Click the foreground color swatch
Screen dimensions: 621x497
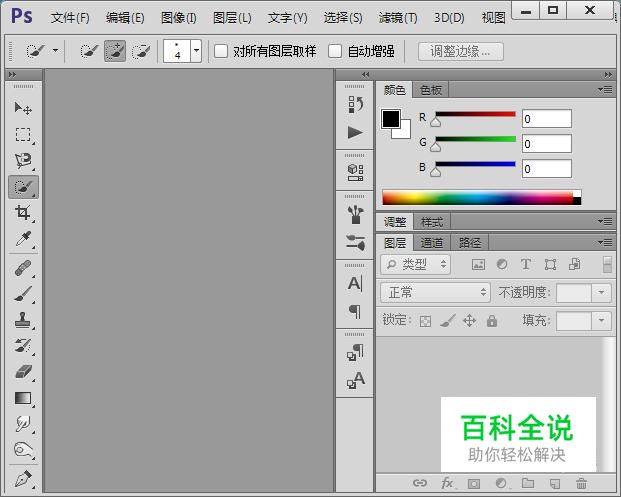[390, 119]
